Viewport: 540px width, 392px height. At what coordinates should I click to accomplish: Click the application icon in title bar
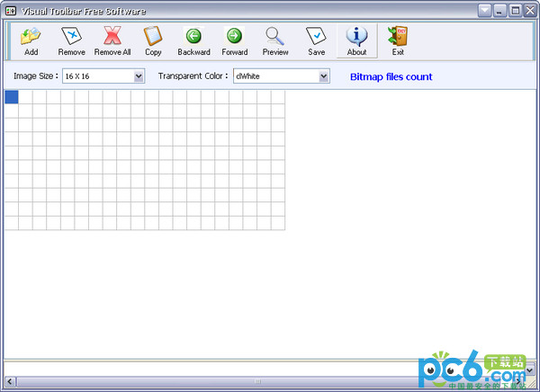11,11
